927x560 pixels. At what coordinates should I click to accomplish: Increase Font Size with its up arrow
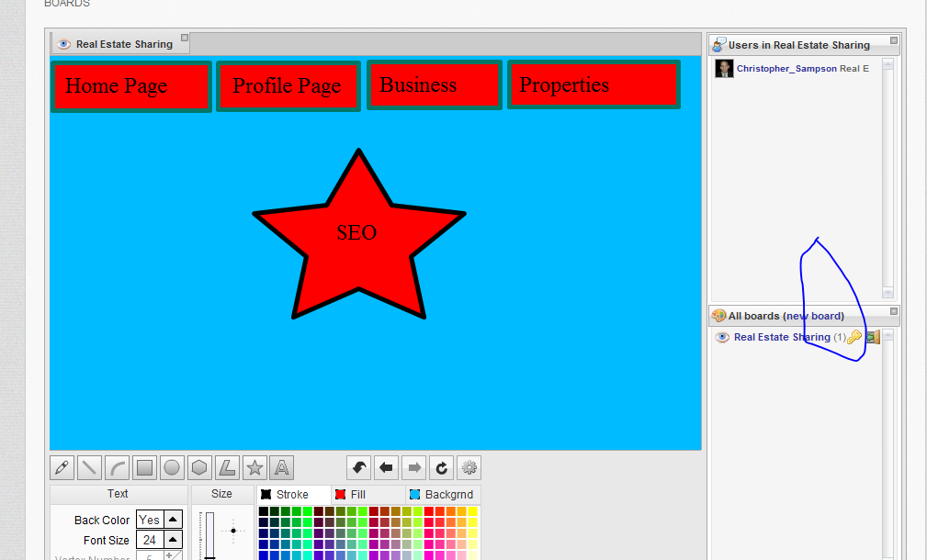(x=174, y=539)
